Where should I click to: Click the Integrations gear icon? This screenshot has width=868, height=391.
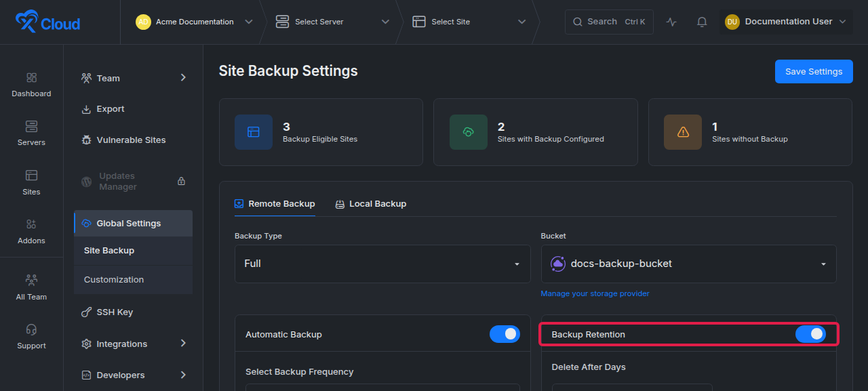(x=86, y=344)
